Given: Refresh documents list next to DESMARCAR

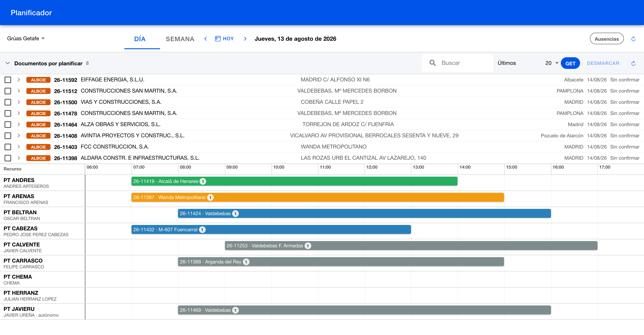Looking at the screenshot, I should [633, 63].
